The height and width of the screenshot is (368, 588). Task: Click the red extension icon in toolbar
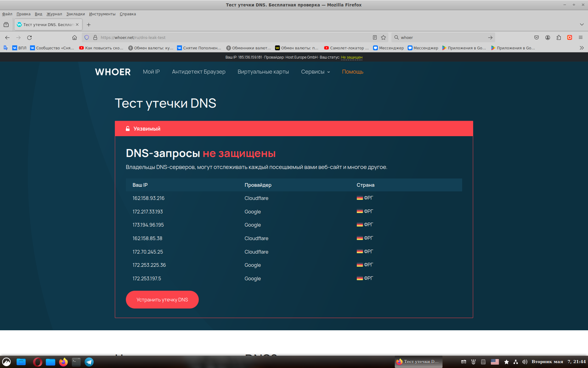pos(570,38)
